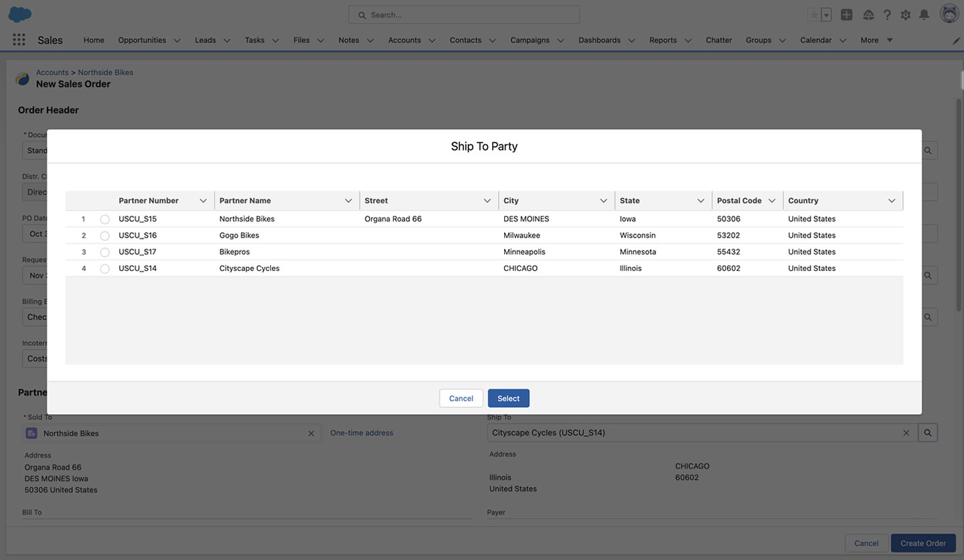Open the Country column menu
The height and width of the screenshot is (560, 964).
coord(892,201)
